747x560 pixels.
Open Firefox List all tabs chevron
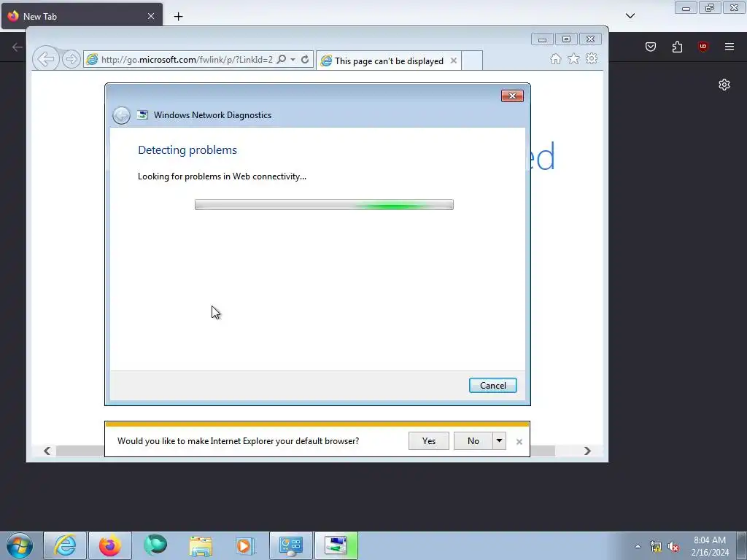630,16
